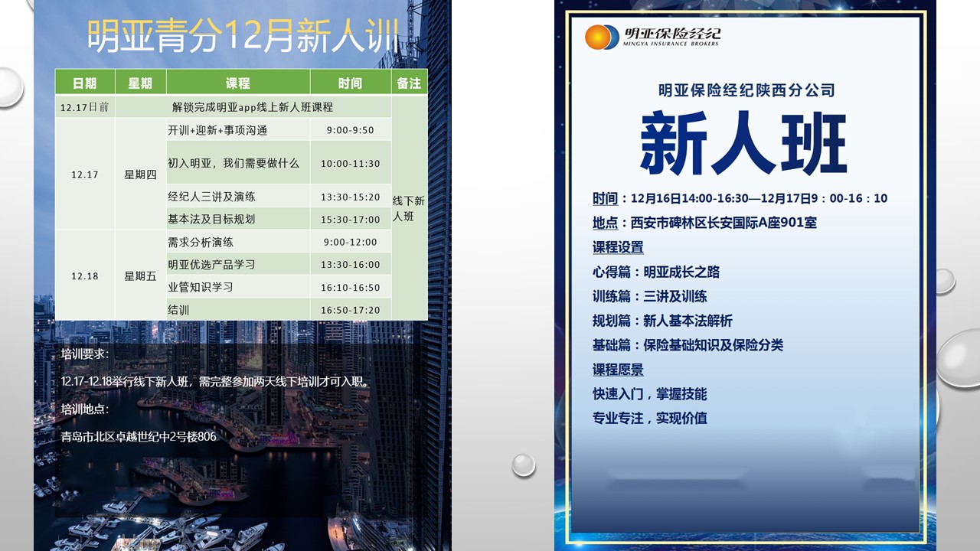This screenshot has width=980, height=551.
Task: Click the 星期 table header
Action: click(x=141, y=83)
